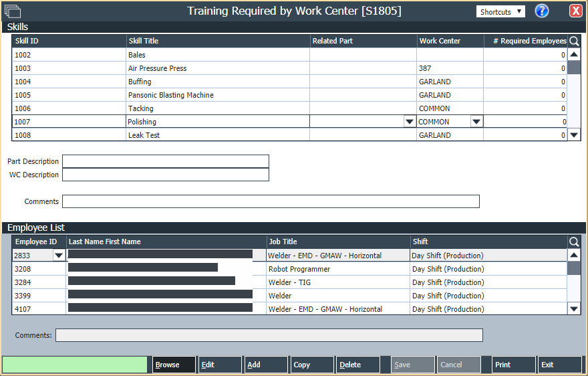
Task: Open Employee ID 2833 dropdown arrow
Action: [x=59, y=256]
